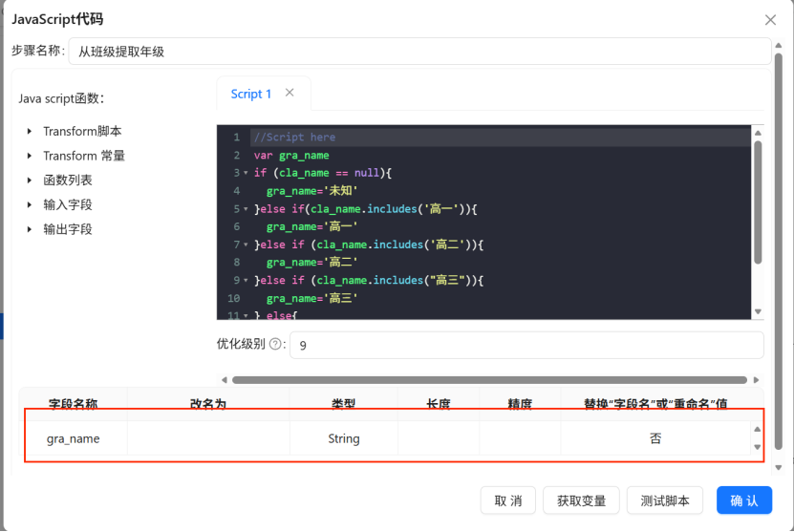Select 函数列表 in the function tree
The image size is (794, 532).
point(67,181)
